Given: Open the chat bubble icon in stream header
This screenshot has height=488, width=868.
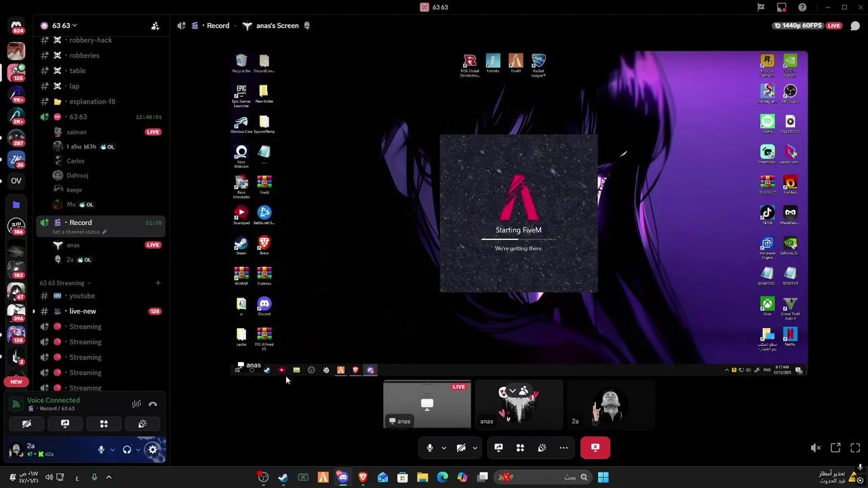Looking at the screenshot, I should pyautogui.click(x=855, y=26).
